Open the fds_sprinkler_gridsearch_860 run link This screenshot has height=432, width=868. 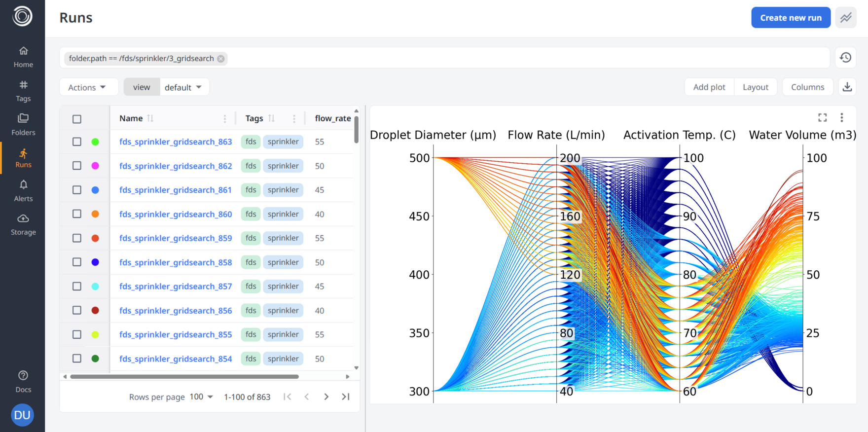point(176,214)
